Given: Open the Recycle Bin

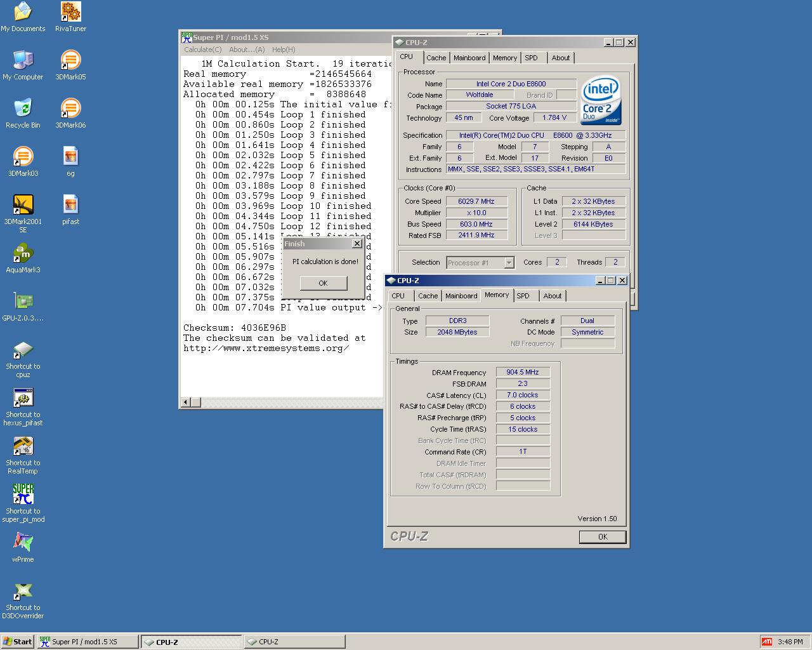Looking at the screenshot, I should [23, 114].
